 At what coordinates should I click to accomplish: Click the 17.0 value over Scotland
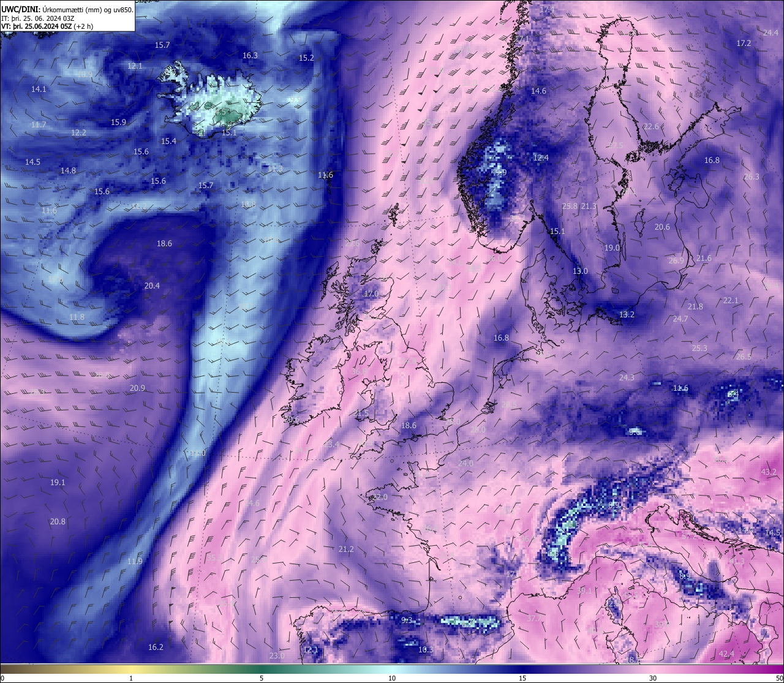[371, 295]
